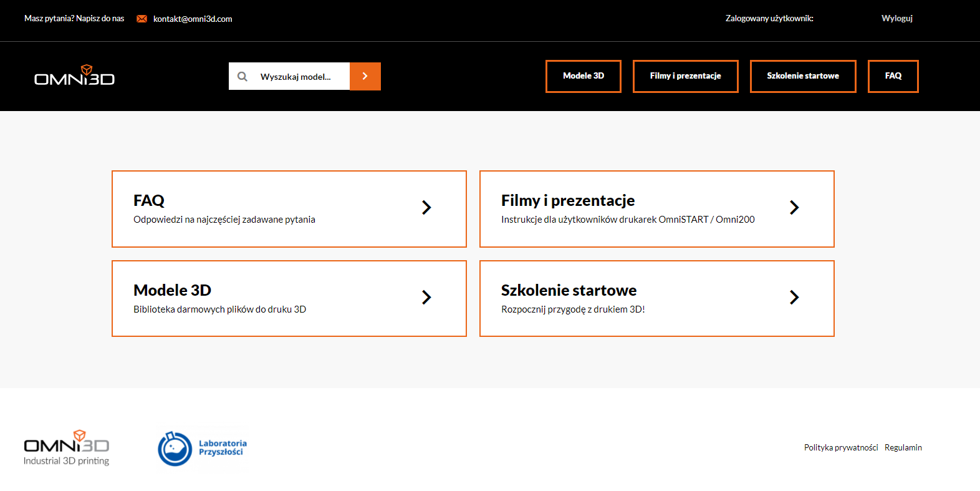
Task: Log out using Wyloguj link
Action: point(897,18)
